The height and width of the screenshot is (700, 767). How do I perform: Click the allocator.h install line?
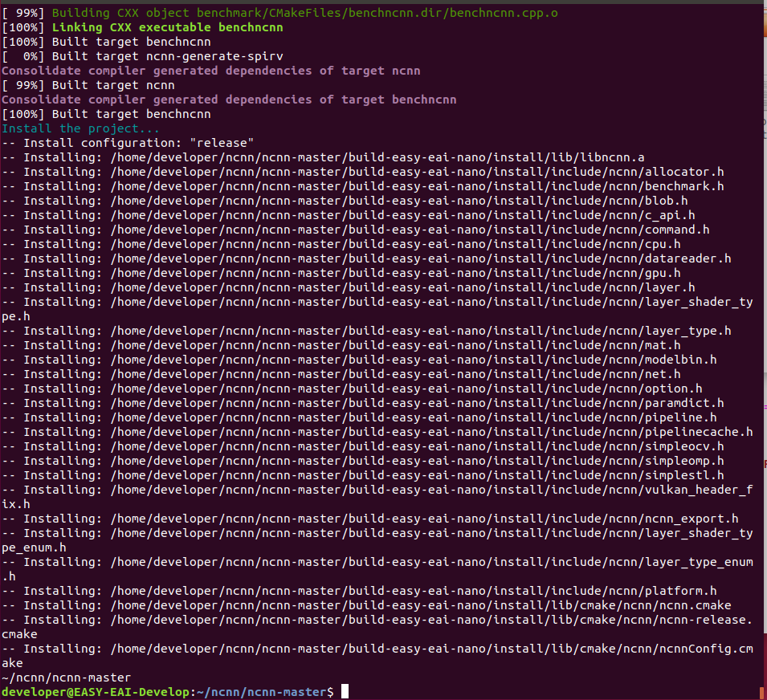362,172
